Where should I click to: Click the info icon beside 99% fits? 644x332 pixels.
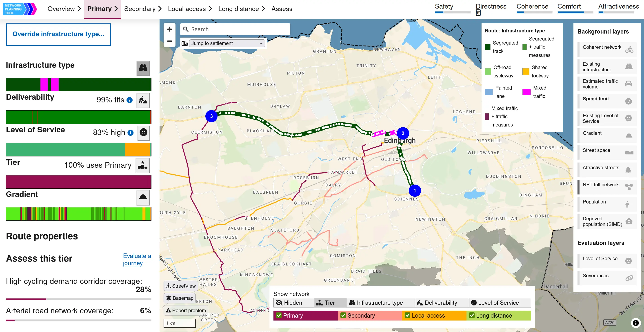(129, 100)
